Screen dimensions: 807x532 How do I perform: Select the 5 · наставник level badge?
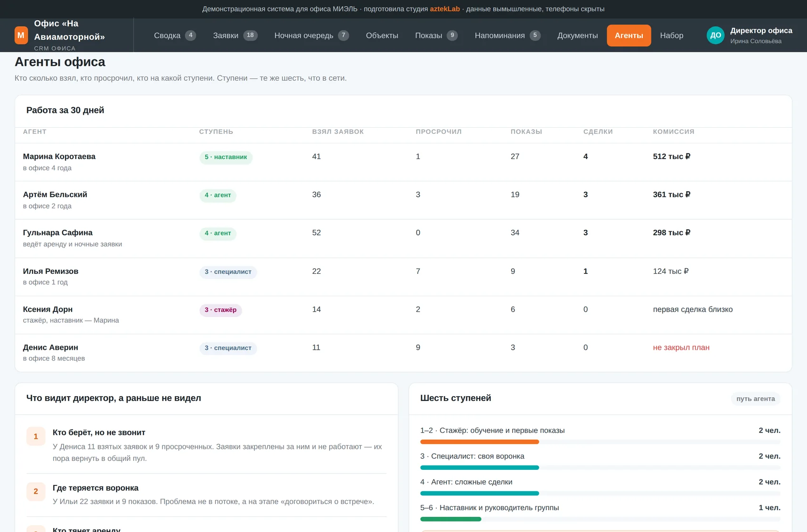pyautogui.click(x=225, y=157)
